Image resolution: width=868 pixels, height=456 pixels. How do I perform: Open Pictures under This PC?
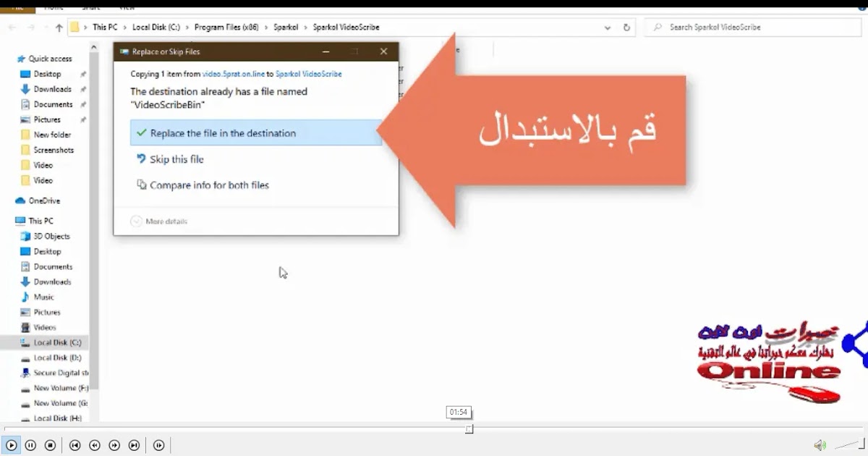47,312
